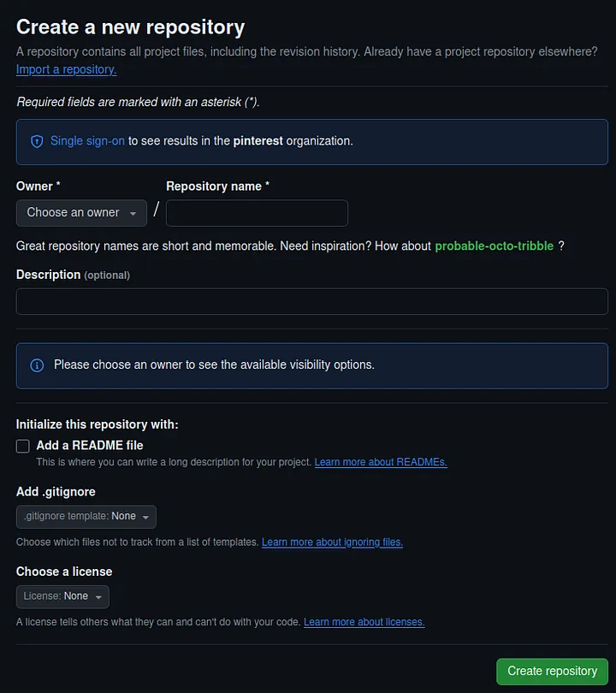The image size is (616, 693).
Task: Click the dropdown caret on "Choose an owner"
Action: coord(134,212)
